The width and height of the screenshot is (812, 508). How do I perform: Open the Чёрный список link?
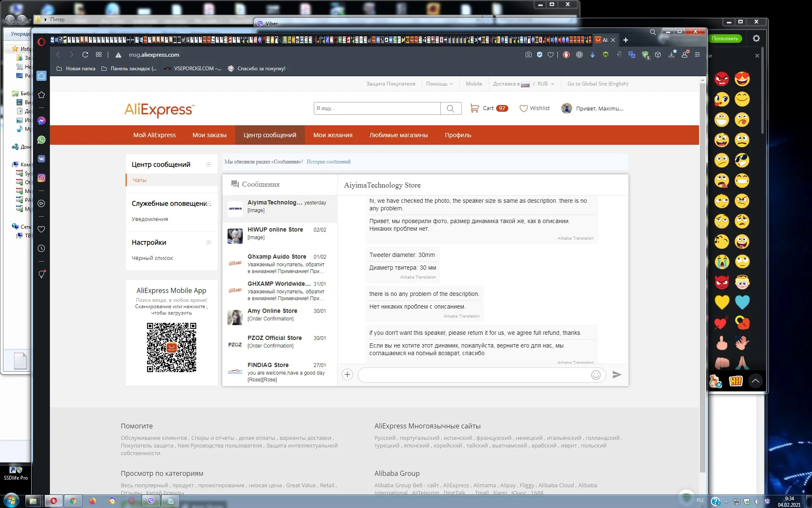152,258
